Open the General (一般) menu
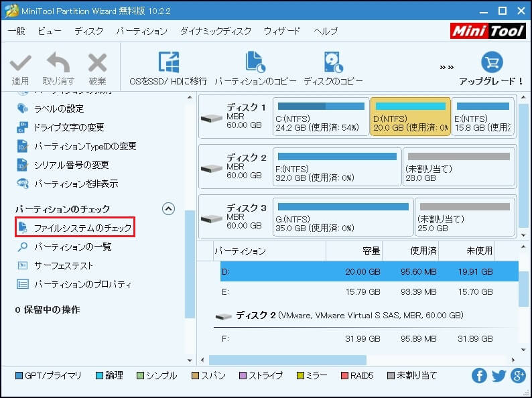The width and height of the screenshot is (532, 398). [17, 31]
